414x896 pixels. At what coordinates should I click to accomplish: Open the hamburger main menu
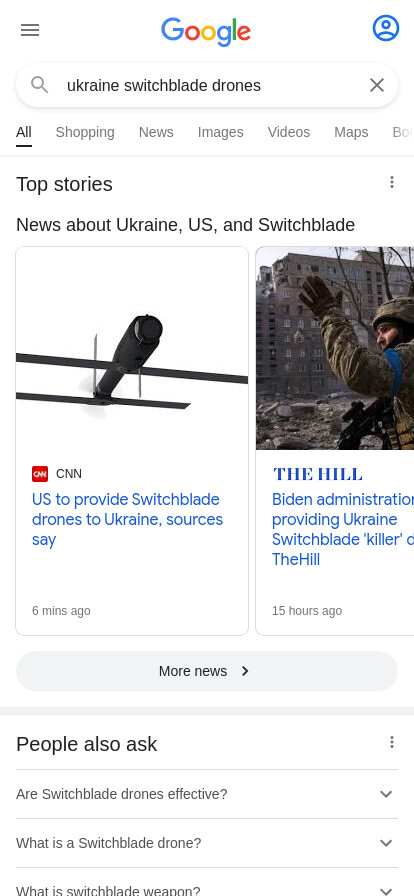tap(30, 30)
